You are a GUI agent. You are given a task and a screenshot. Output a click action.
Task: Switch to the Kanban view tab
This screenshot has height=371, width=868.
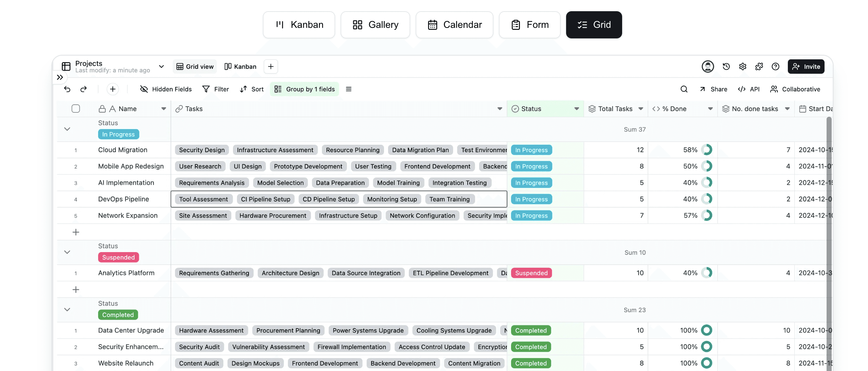pyautogui.click(x=240, y=67)
